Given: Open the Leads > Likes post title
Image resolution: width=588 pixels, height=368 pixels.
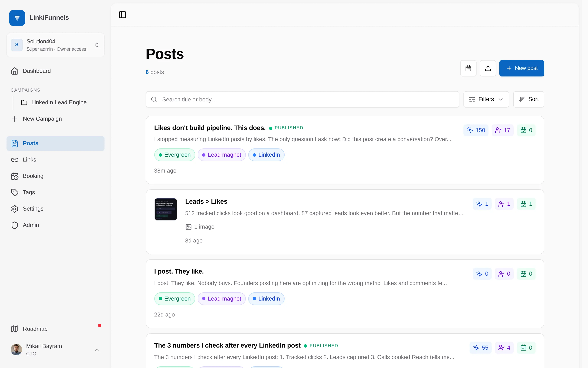Looking at the screenshot, I should pos(206,202).
